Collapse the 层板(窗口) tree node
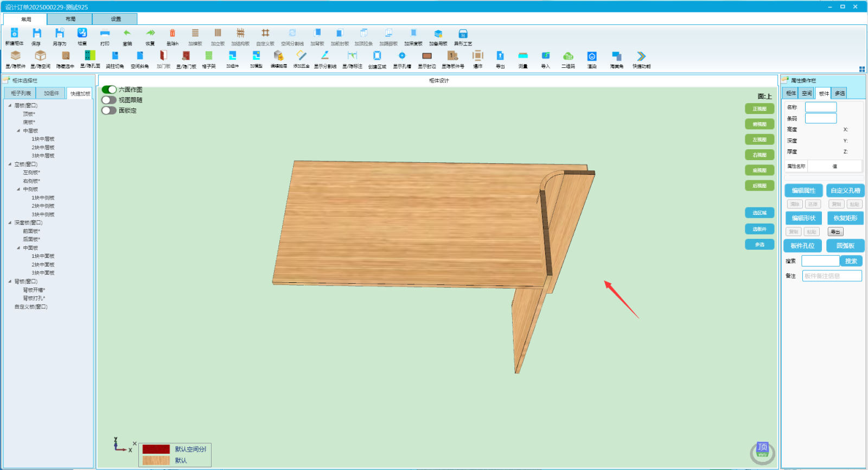868x470 pixels. point(10,105)
